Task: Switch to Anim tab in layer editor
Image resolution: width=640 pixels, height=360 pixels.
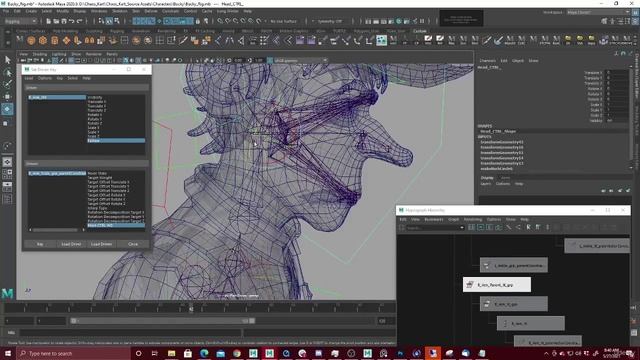Action: [x=505, y=178]
